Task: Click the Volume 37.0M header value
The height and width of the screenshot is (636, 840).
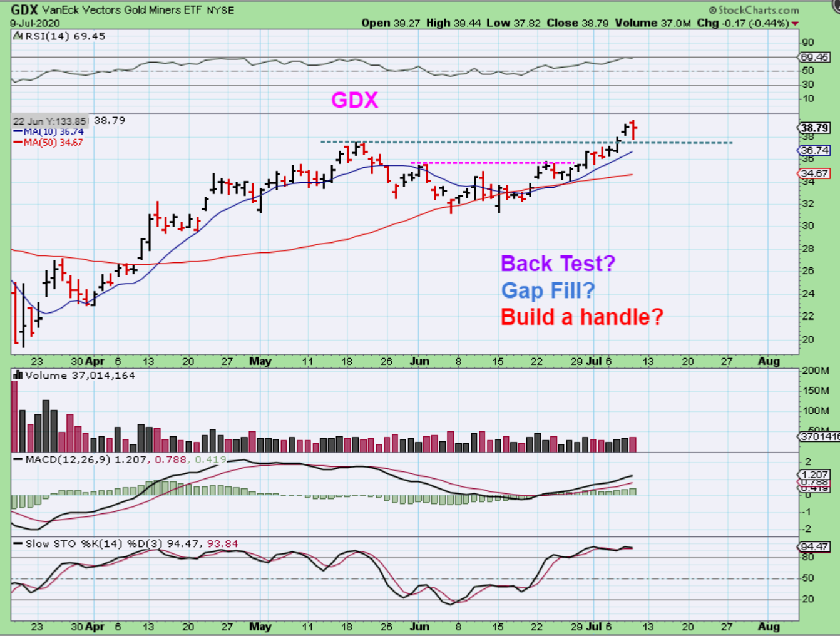Action: [653, 23]
